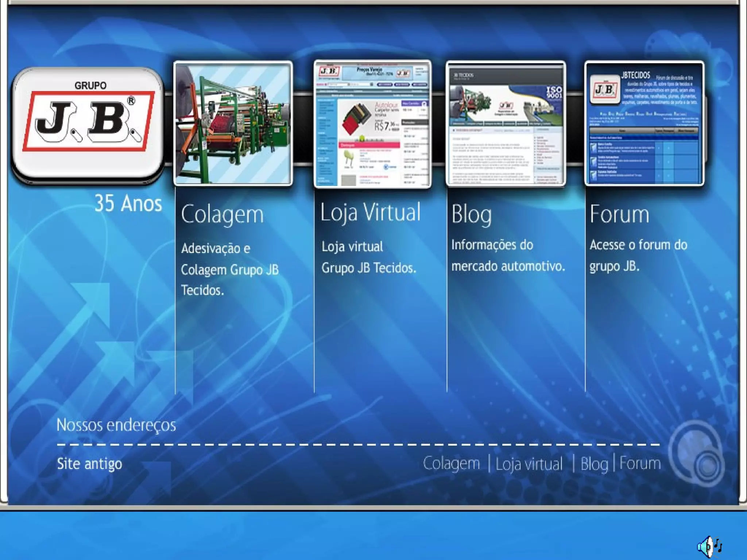
Task: Open the Blog screenshot thumbnail
Action: pyautogui.click(x=506, y=123)
